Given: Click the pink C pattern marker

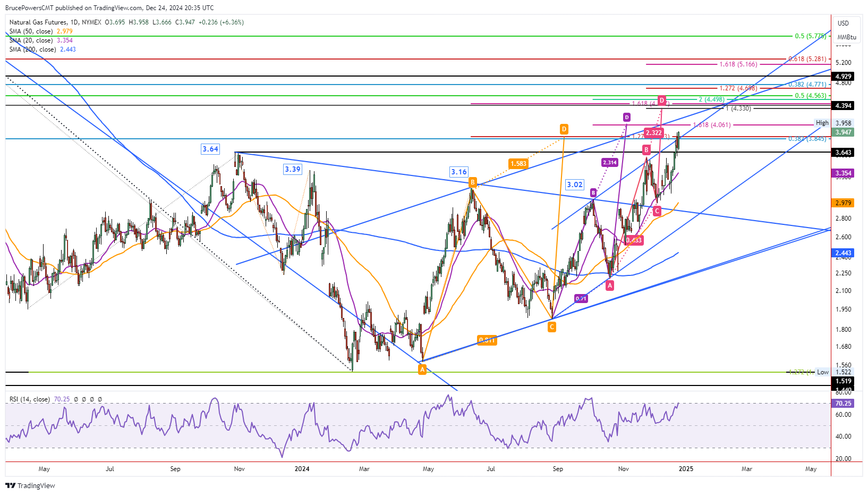Looking at the screenshot, I should click(657, 211).
